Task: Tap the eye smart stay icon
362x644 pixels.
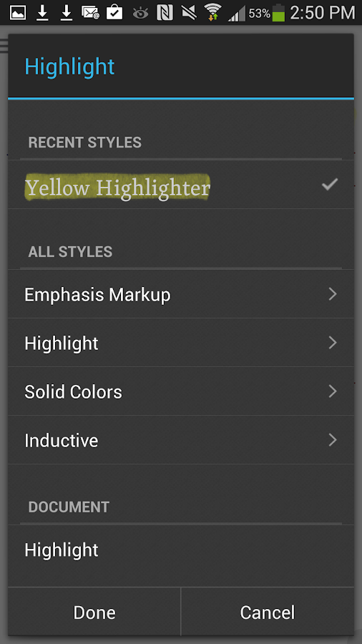Action: coord(140,14)
